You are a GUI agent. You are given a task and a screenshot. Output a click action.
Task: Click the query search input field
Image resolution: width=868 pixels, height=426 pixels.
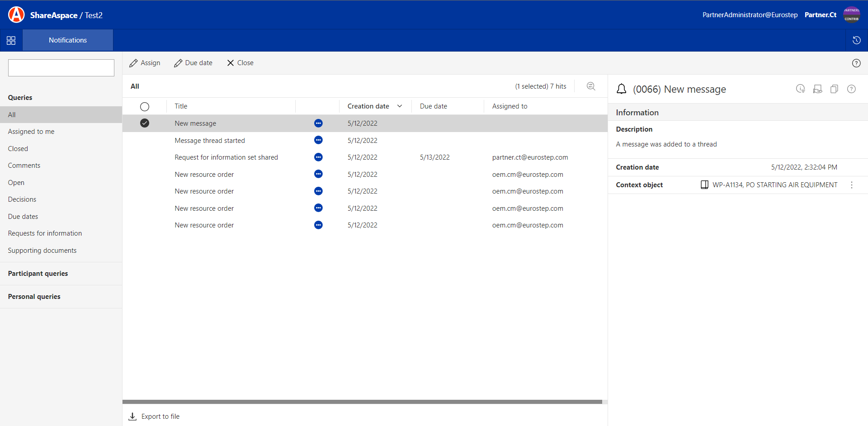pyautogui.click(x=61, y=68)
